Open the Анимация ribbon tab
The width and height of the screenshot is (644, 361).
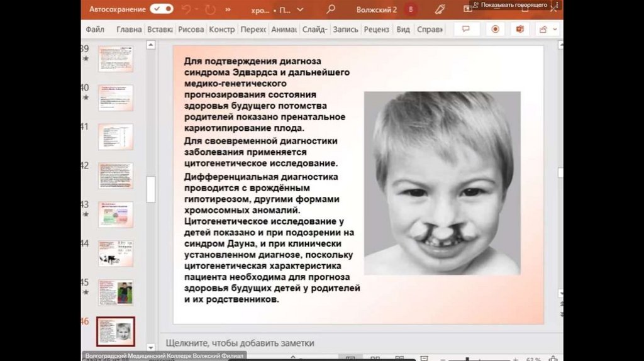pos(284,30)
